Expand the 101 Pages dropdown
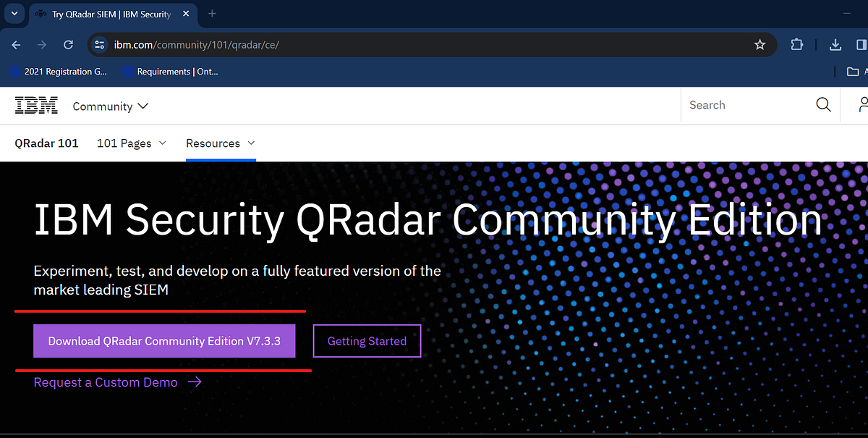This screenshot has width=868, height=438. (x=131, y=143)
